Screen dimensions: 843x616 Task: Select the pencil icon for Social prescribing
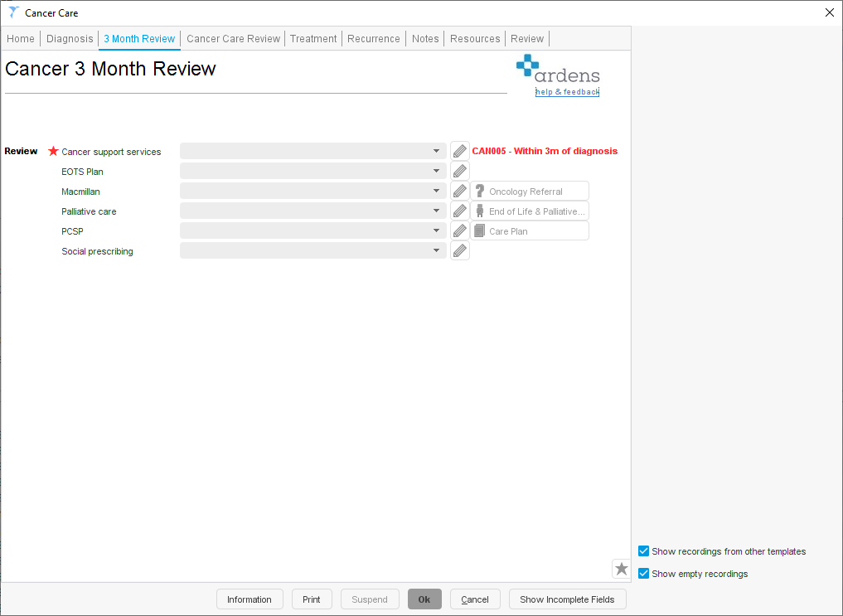460,250
